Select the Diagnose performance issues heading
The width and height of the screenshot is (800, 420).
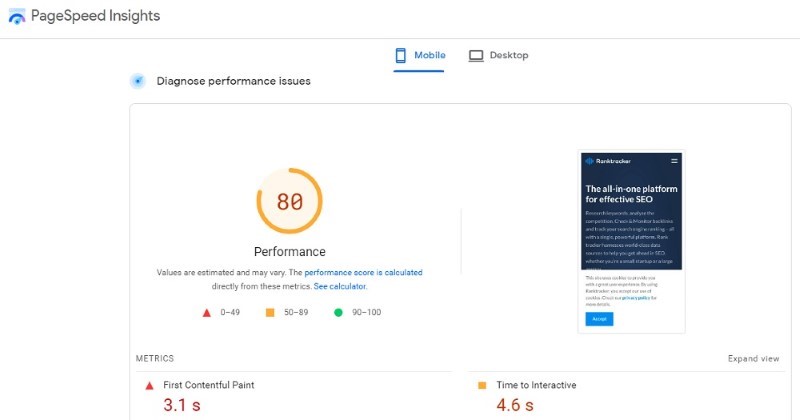point(234,81)
